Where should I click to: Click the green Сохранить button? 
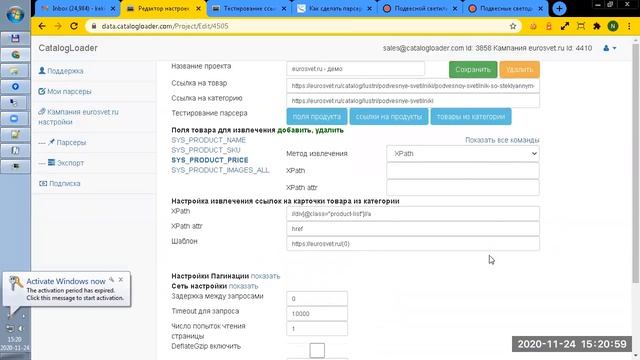pyautogui.click(x=473, y=69)
